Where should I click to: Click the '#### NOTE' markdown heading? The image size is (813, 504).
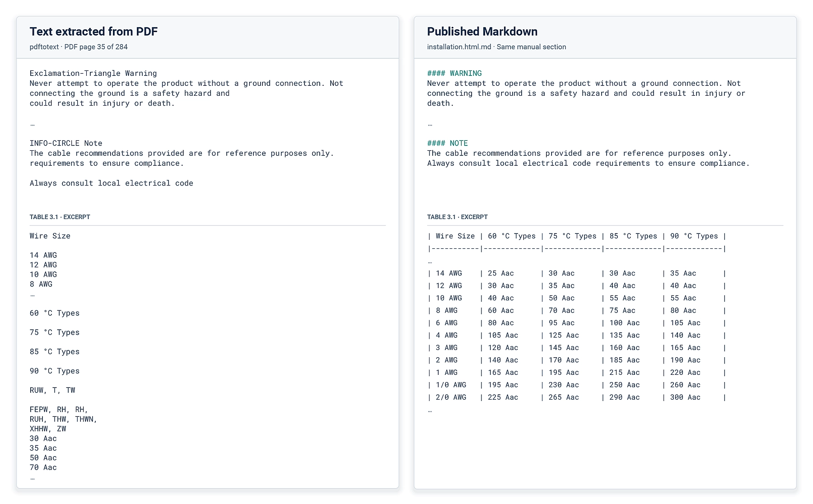pyautogui.click(x=448, y=143)
